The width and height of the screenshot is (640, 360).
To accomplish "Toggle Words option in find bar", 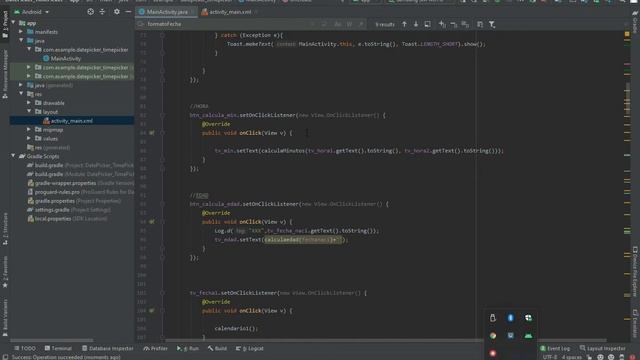I will (349, 24).
